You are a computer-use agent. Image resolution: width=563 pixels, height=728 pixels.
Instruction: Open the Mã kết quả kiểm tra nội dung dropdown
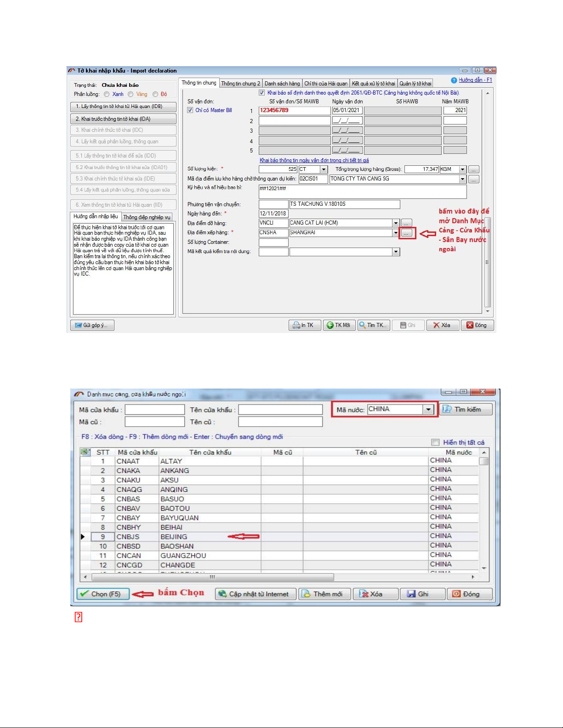click(x=396, y=252)
